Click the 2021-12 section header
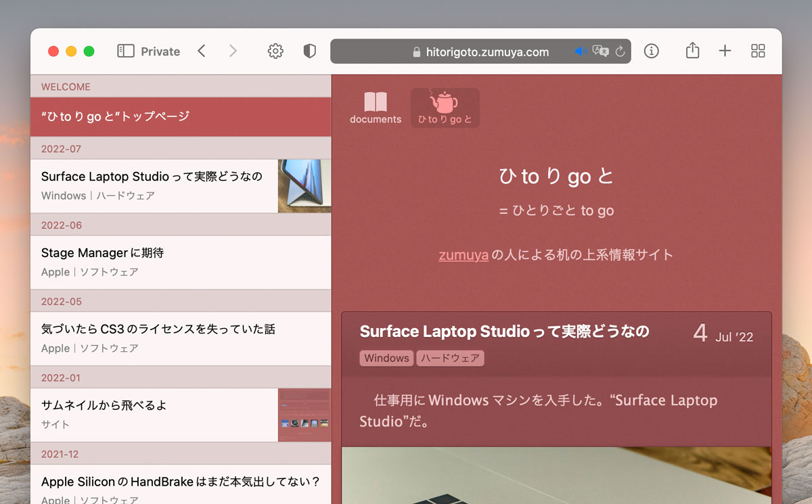This screenshot has height=504, width=812. click(181, 454)
